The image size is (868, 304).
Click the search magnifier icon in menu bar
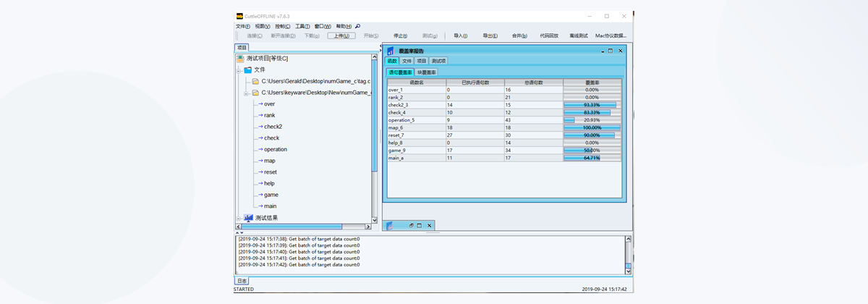coord(357,26)
